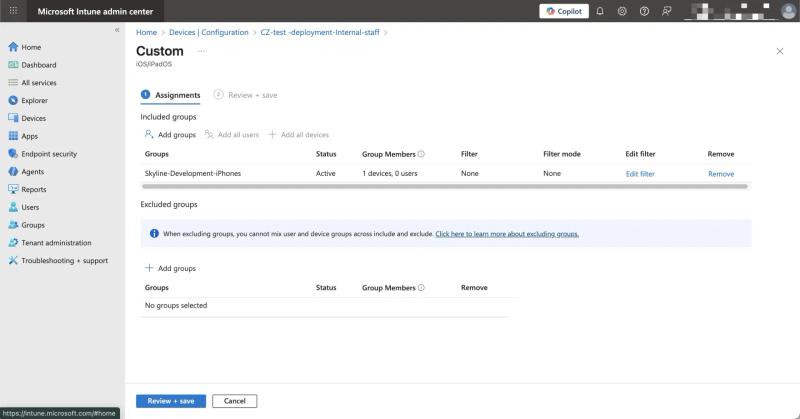
Task: Click the Groups icon in sidebar
Action: click(13, 225)
